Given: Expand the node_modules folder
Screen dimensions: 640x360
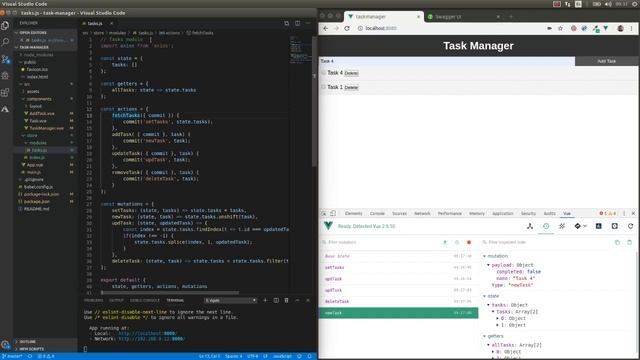Looking at the screenshot, I should tap(38, 55).
